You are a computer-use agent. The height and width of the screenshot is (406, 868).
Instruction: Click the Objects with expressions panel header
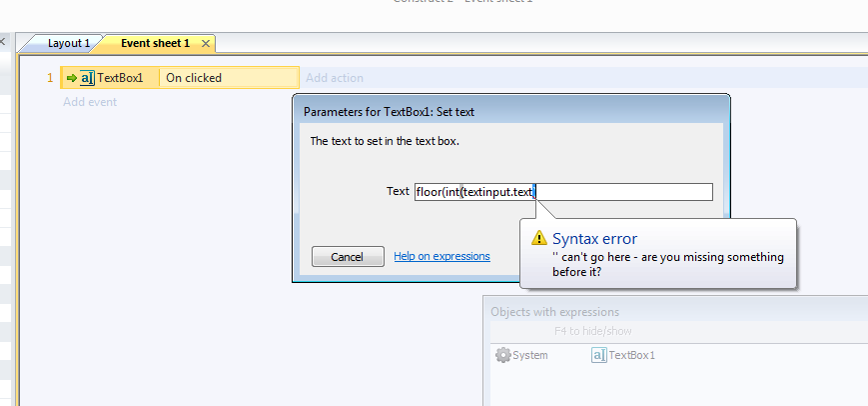[554, 312]
